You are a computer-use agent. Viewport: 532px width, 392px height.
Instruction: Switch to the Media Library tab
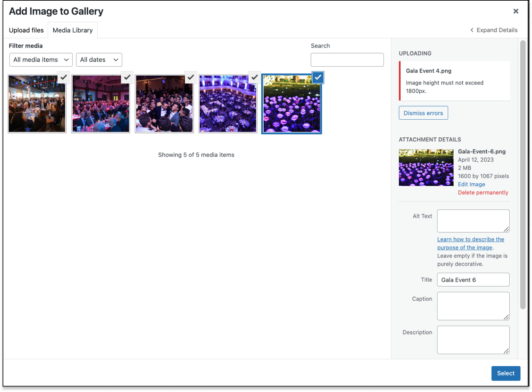pyautogui.click(x=73, y=30)
